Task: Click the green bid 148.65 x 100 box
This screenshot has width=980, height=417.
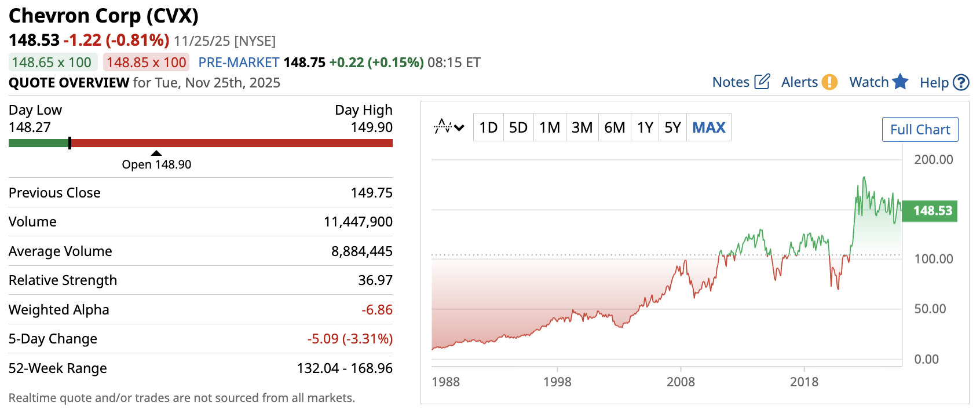Action: point(52,63)
